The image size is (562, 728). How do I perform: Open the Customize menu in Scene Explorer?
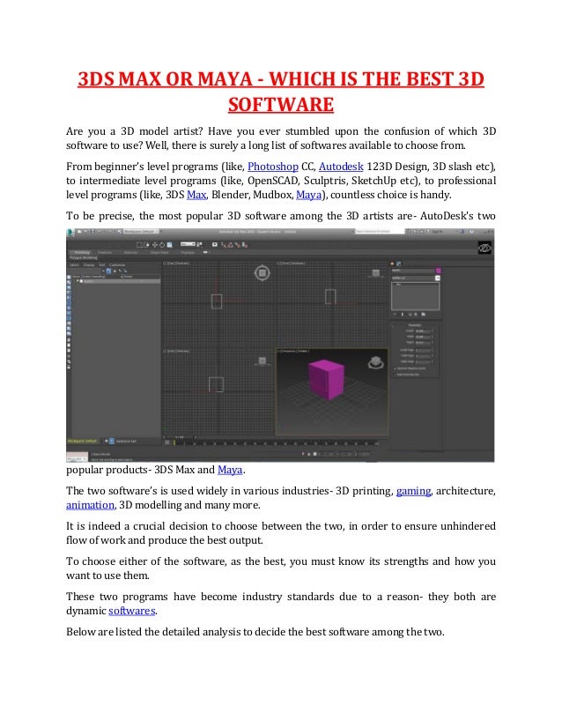pyautogui.click(x=117, y=265)
